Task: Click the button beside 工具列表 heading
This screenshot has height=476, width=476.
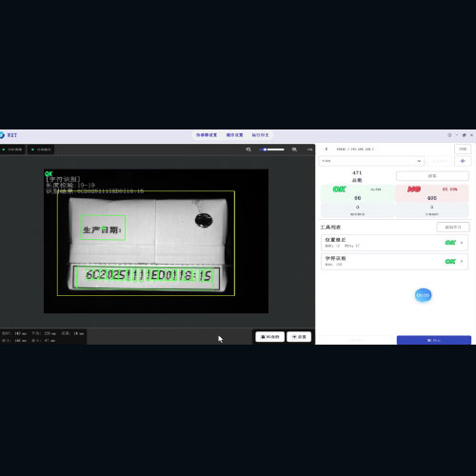Action: tap(453, 228)
